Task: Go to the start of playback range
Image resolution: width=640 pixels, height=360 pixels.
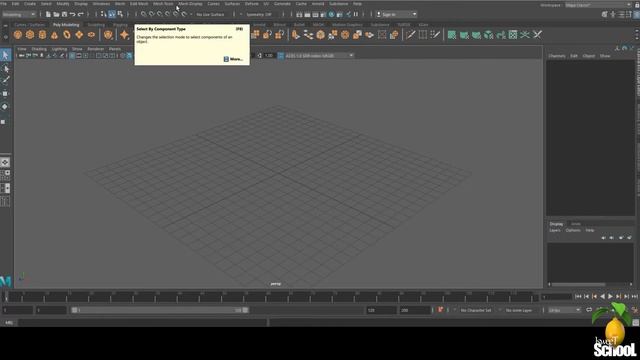Action: click(x=578, y=297)
